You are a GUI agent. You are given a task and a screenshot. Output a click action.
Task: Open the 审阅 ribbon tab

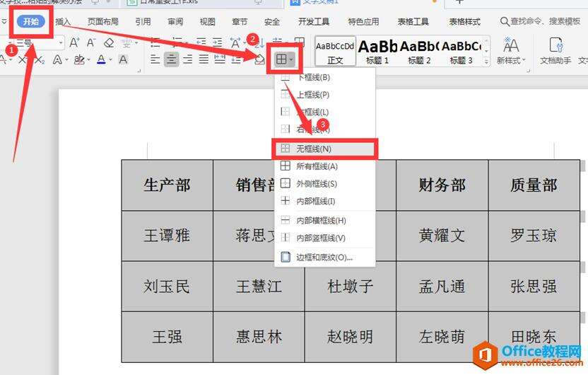point(175,22)
